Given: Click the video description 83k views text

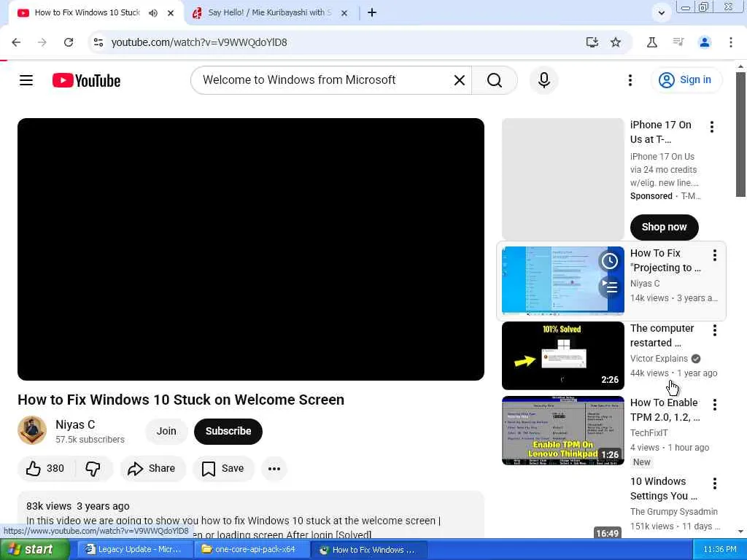Looking at the screenshot, I should [49, 506].
